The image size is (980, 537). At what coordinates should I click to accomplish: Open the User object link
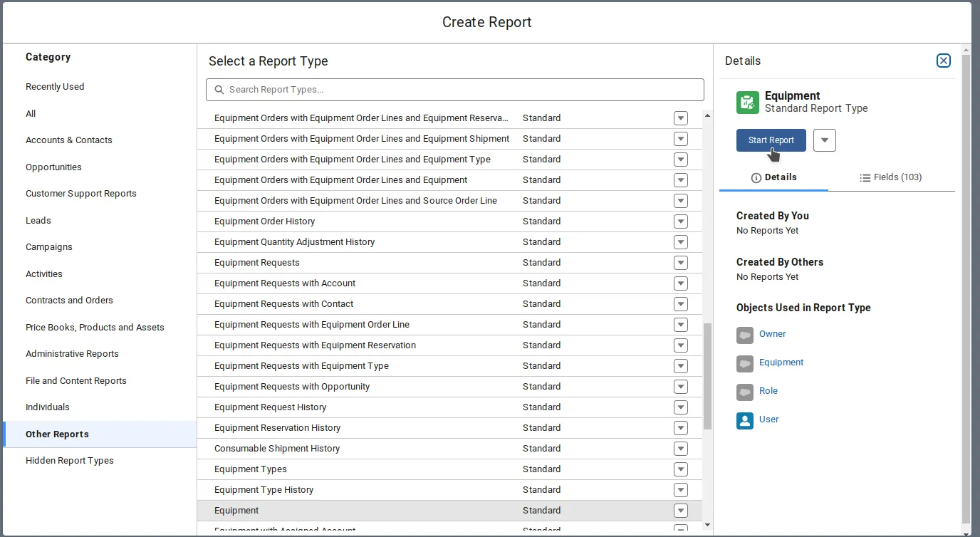click(769, 419)
